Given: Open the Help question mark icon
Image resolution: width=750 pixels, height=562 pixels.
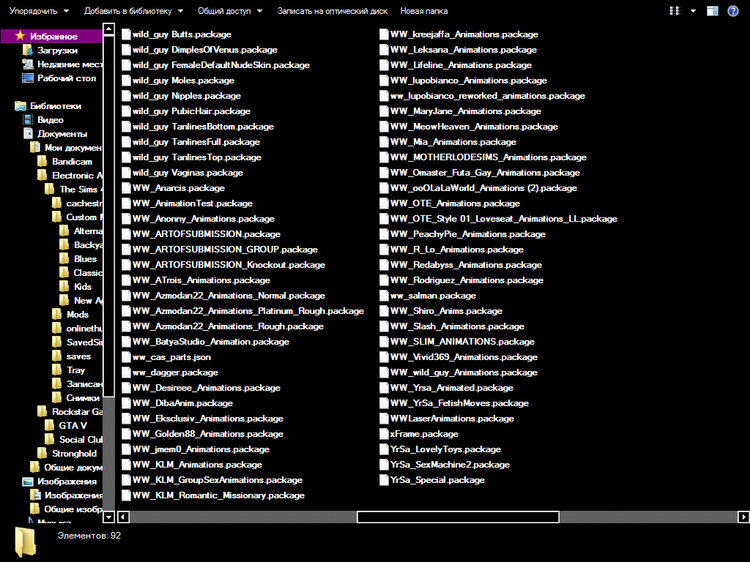Looking at the screenshot, I should [733, 11].
